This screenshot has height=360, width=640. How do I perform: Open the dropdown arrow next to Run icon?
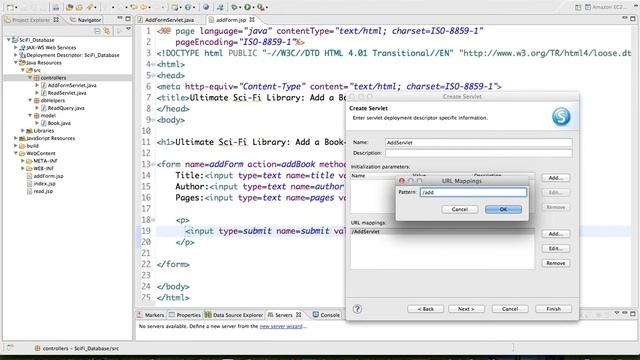point(253,7)
